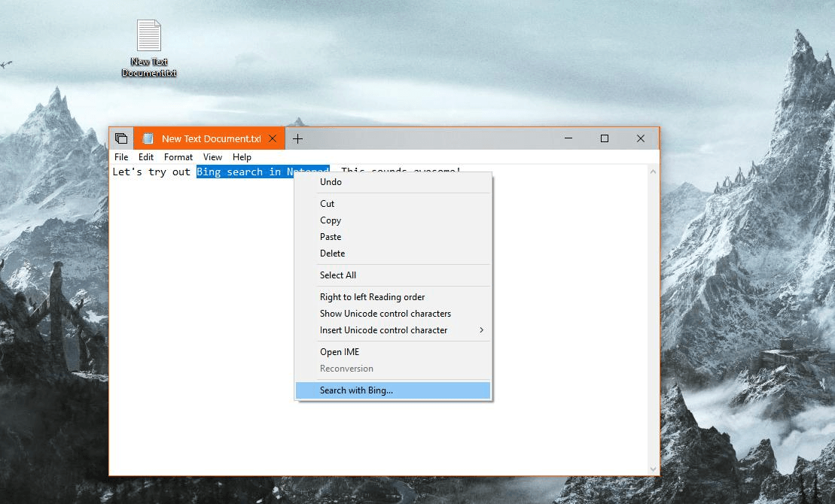Expand the Insert Unicode control character submenu
The height and width of the screenshot is (504, 835).
click(x=393, y=330)
